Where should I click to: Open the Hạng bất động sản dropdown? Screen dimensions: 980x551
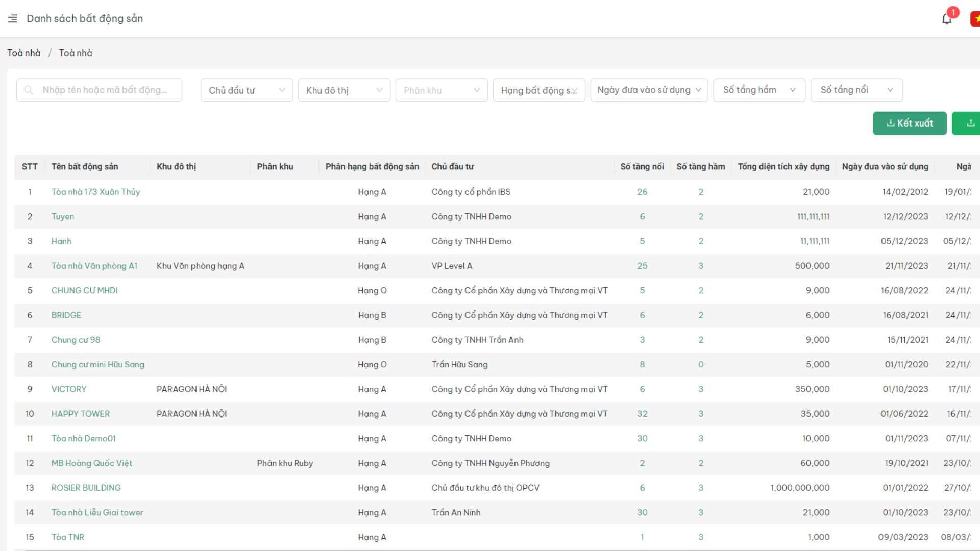click(x=539, y=90)
